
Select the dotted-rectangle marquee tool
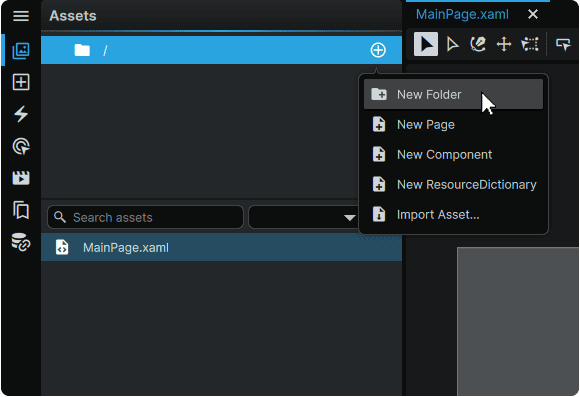point(530,44)
